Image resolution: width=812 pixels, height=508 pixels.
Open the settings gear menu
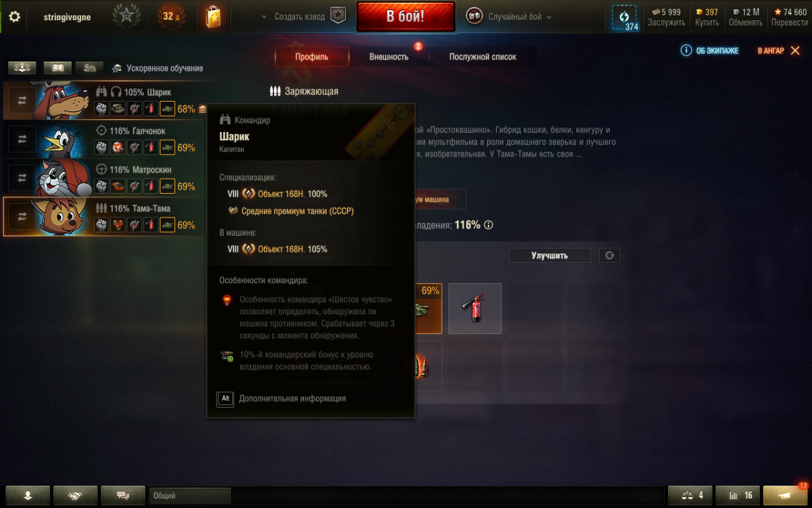14,17
